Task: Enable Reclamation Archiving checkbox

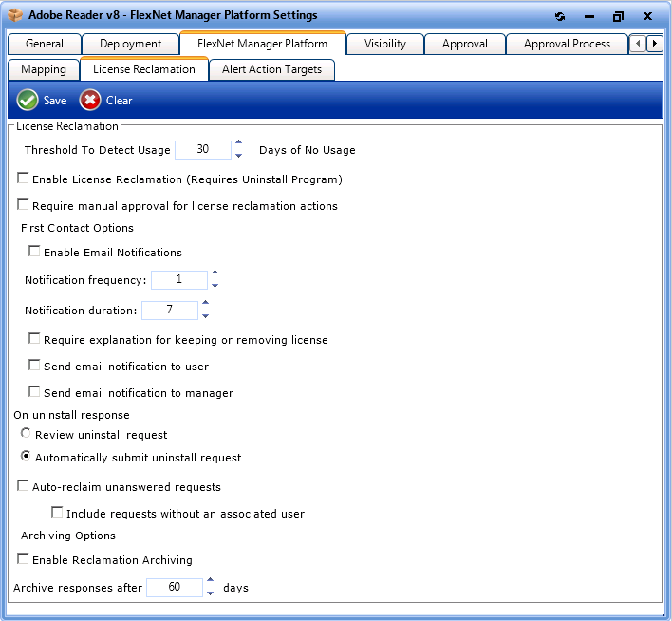Action: 23,558
